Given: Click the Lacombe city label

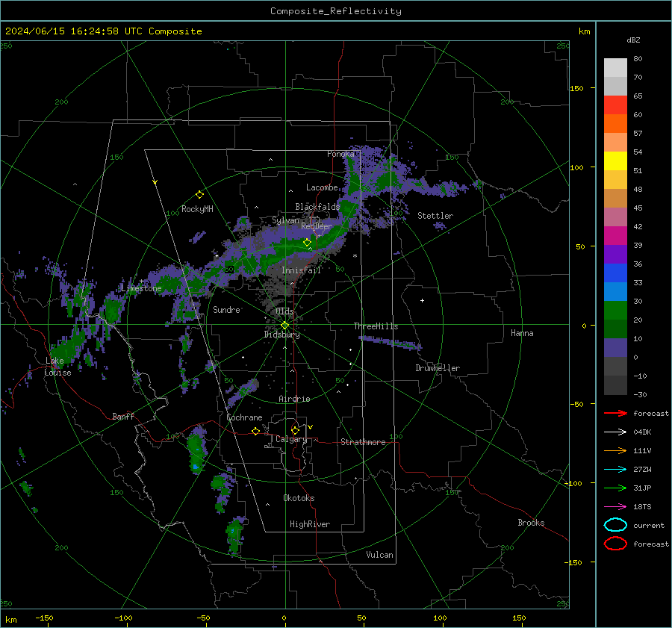Looking at the screenshot, I should click(322, 187).
